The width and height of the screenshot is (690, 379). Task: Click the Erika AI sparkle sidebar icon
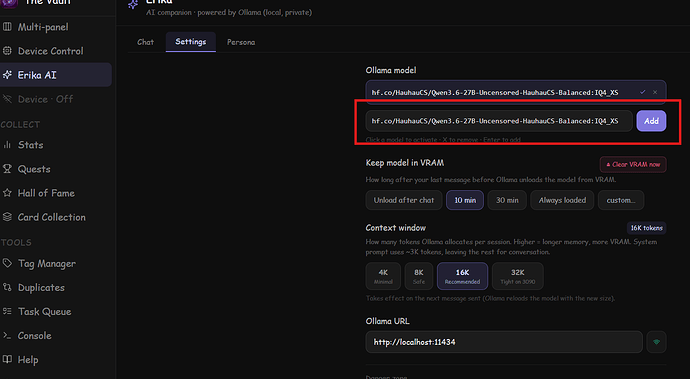[7, 75]
